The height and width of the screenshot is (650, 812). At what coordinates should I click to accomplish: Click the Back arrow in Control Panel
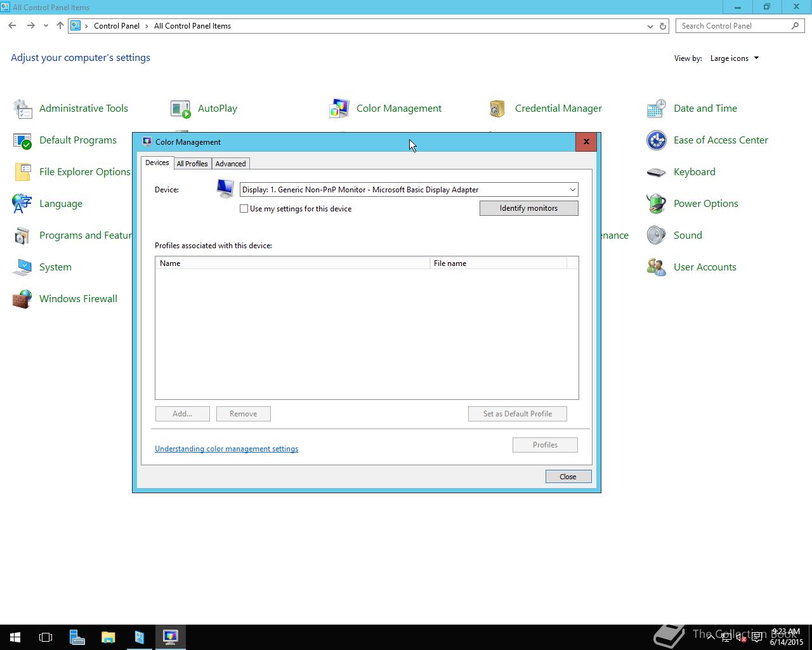pos(12,26)
